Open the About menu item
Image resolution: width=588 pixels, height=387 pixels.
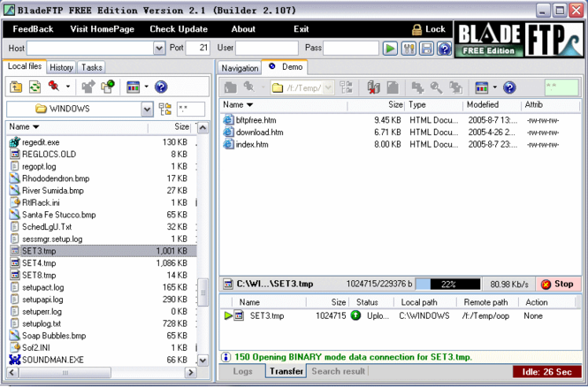(x=243, y=29)
